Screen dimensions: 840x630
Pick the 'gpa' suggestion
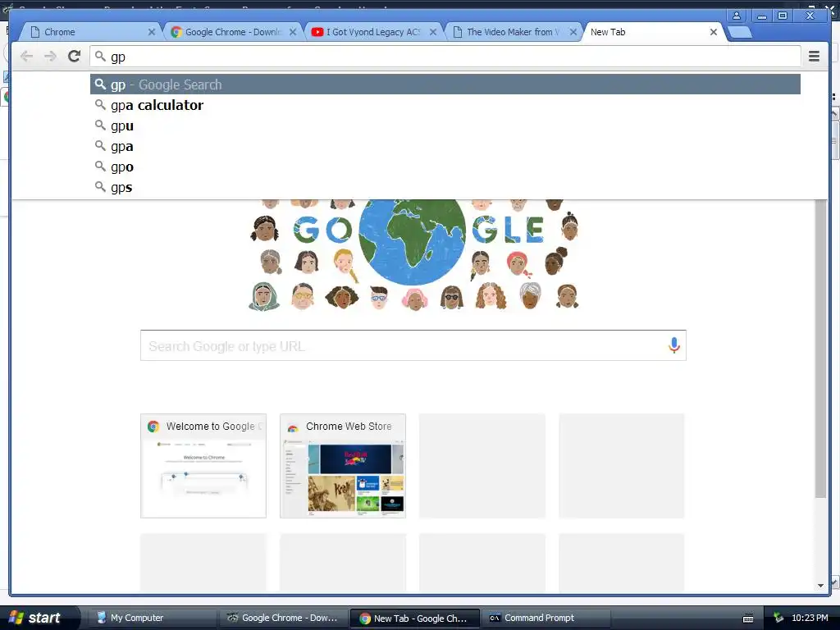[445, 146]
